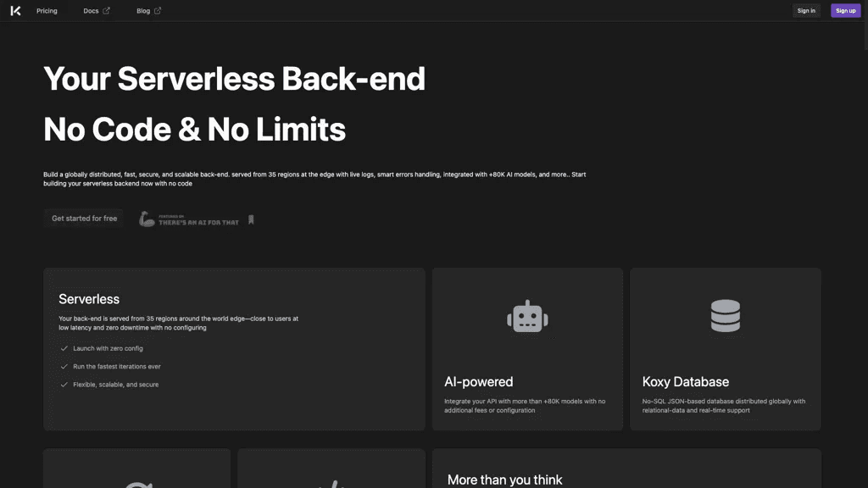Screen dimensions: 868x488
Task: Open the Blog link
Action: point(143,10)
